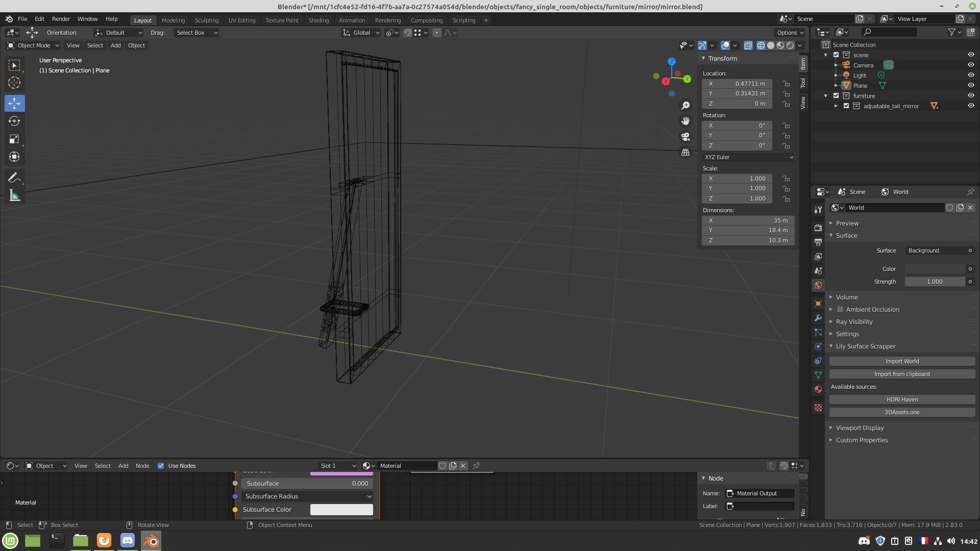Toggle location X lock icon
The width and height of the screenshot is (980, 551).
click(x=786, y=84)
